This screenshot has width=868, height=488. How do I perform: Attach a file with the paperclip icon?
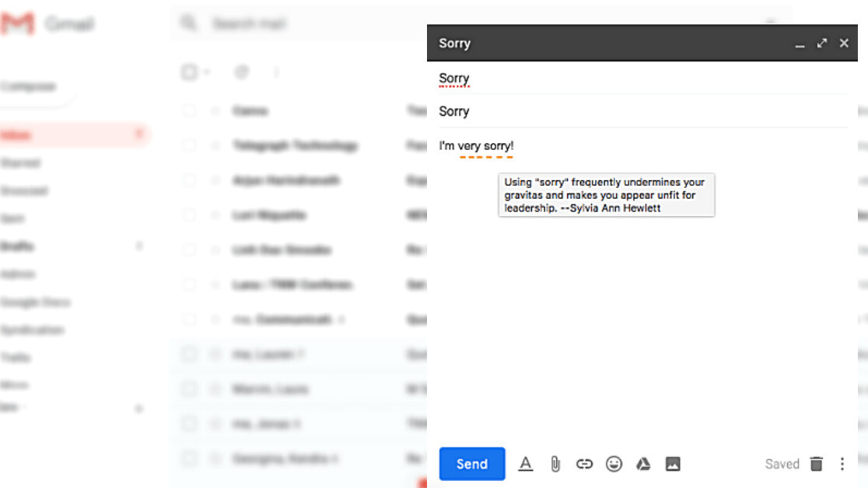[x=555, y=464]
